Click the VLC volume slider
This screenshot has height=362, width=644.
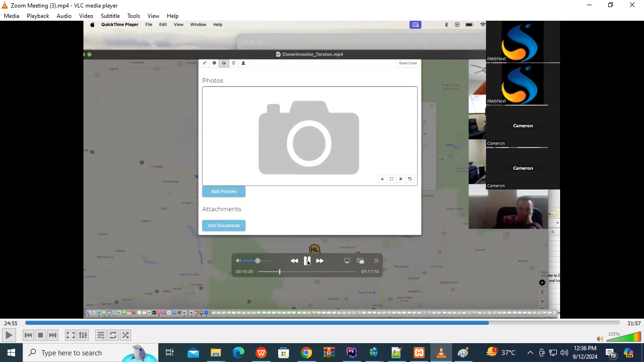(x=623, y=337)
